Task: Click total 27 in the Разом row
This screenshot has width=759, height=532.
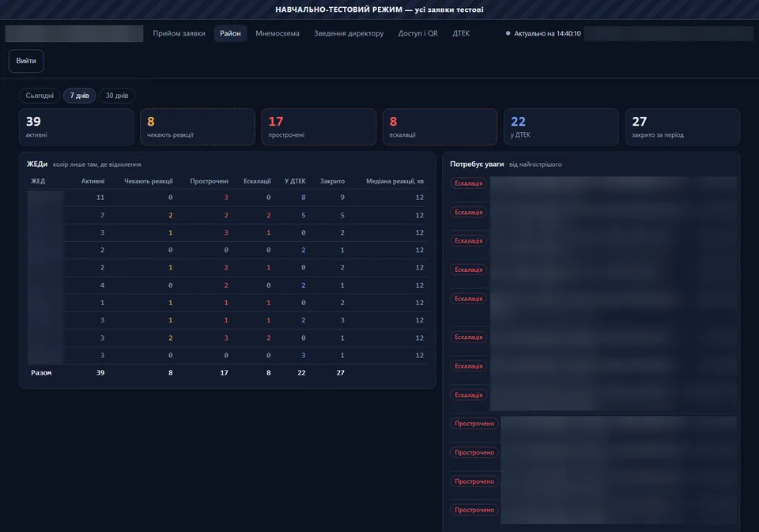Action: 340,373
